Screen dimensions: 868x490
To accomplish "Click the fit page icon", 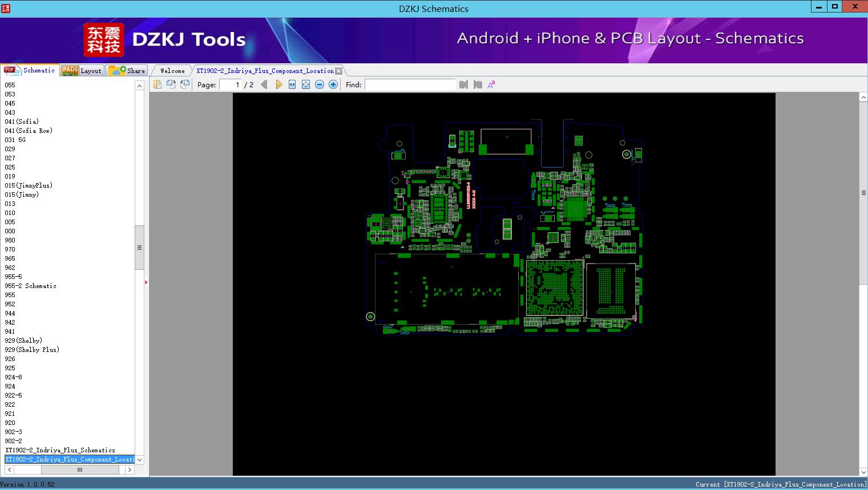I will pyautogui.click(x=306, y=84).
